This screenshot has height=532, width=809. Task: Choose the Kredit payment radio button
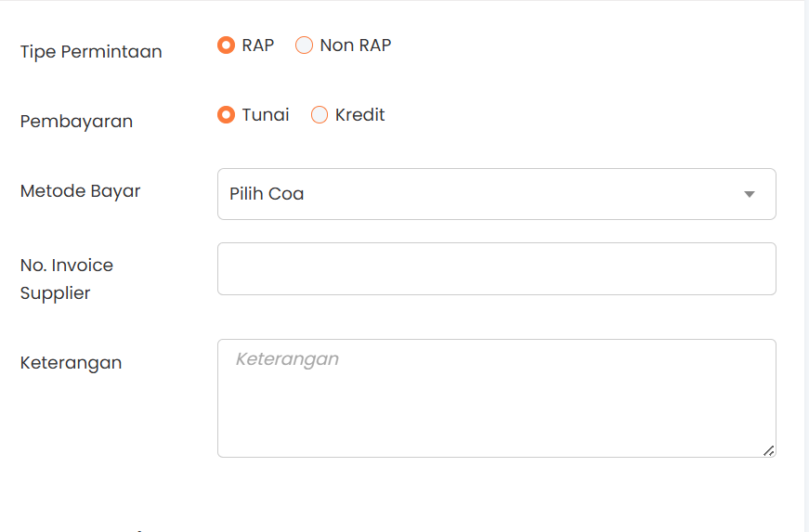tap(320, 115)
